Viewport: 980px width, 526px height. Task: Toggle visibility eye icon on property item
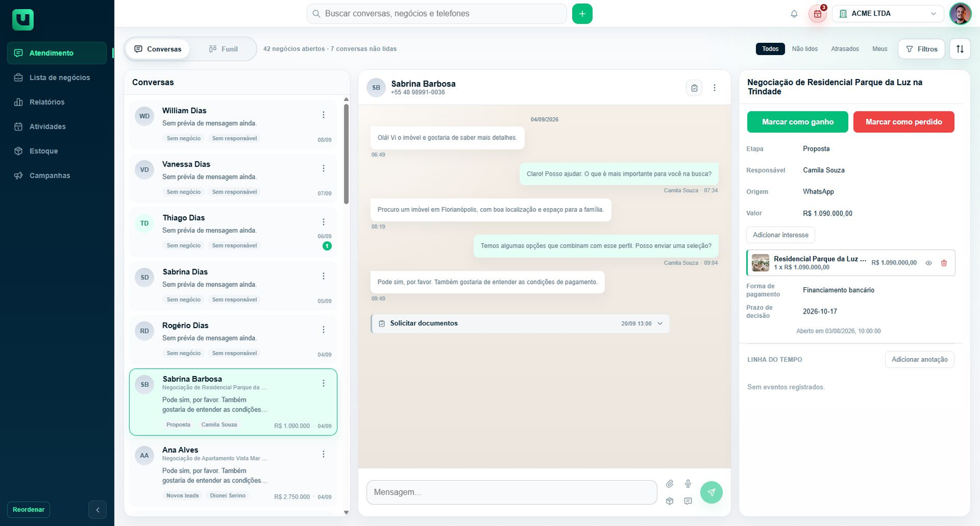929,263
